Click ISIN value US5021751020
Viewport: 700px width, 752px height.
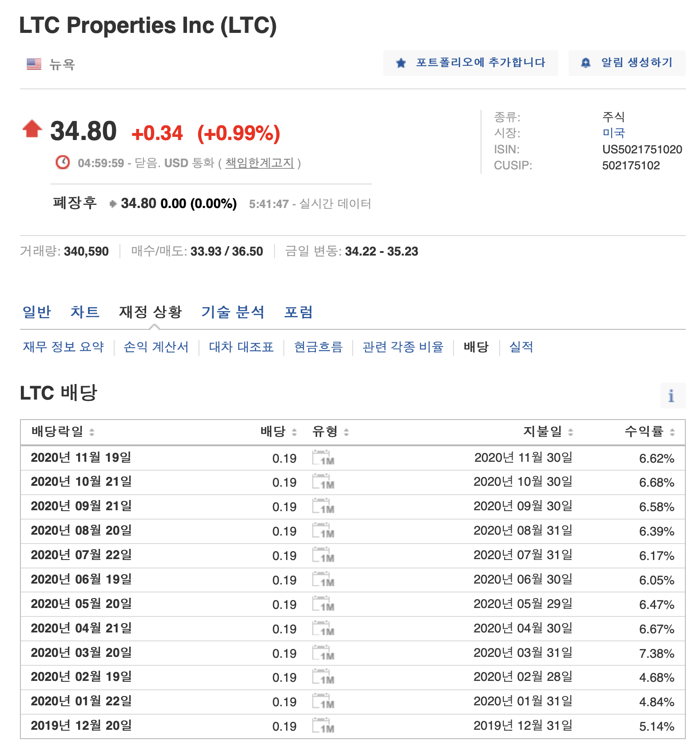642,149
